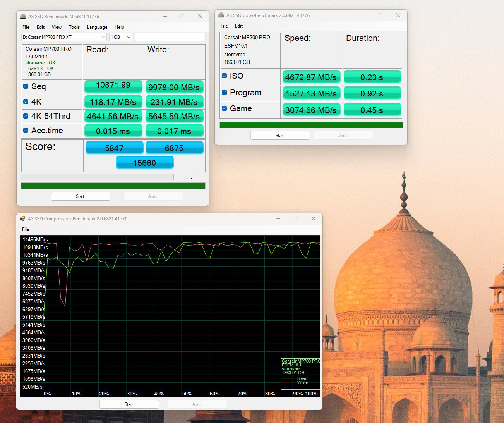Open the drive selection dropdown
Screen dimensions: 504x423
[x=64, y=37]
